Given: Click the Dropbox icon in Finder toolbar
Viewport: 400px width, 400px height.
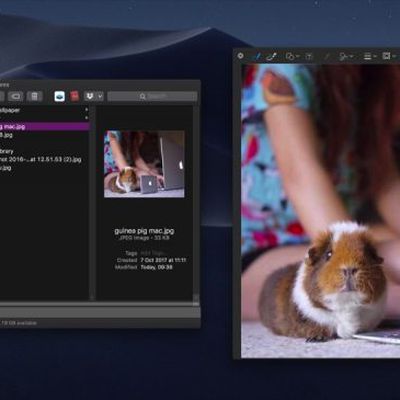Looking at the screenshot, I should point(90,96).
